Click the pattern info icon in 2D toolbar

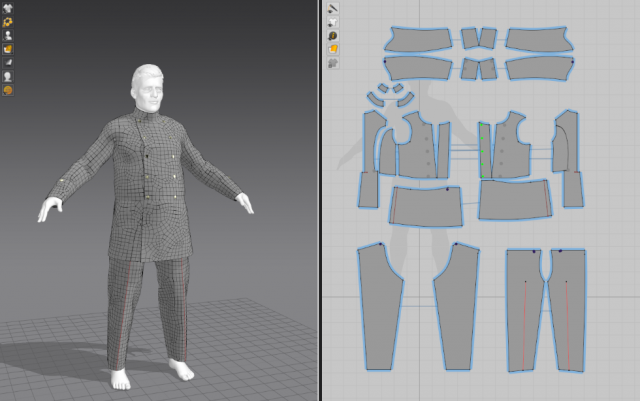332,35
